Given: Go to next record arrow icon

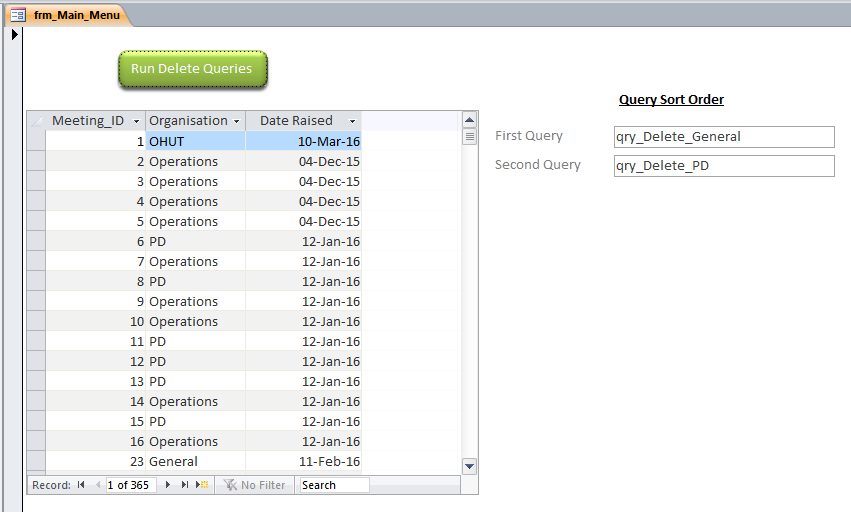Looking at the screenshot, I should click(x=168, y=485).
